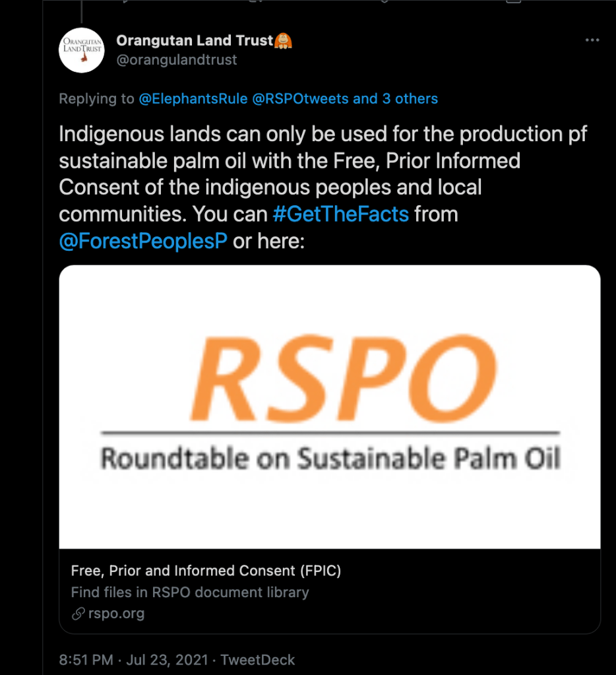Open the Orangutan Land Trust display name

point(194,41)
